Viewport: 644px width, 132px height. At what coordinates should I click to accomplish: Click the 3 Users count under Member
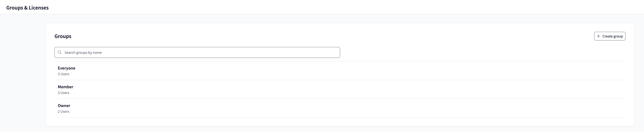point(64,93)
